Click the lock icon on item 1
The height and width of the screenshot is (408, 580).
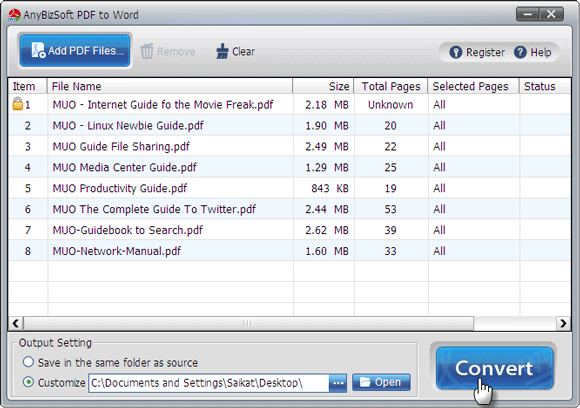(x=17, y=104)
